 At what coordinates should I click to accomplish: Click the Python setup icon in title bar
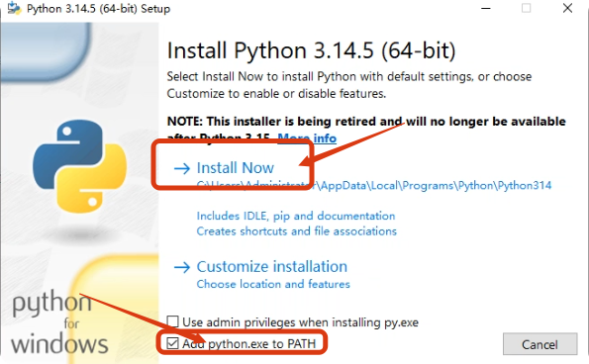[x=14, y=8]
